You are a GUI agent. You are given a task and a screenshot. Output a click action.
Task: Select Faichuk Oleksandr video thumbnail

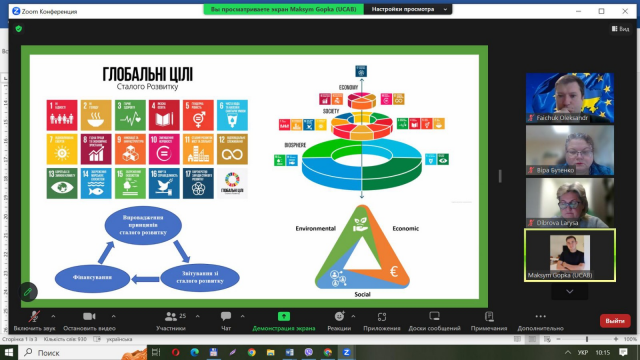point(570,98)
